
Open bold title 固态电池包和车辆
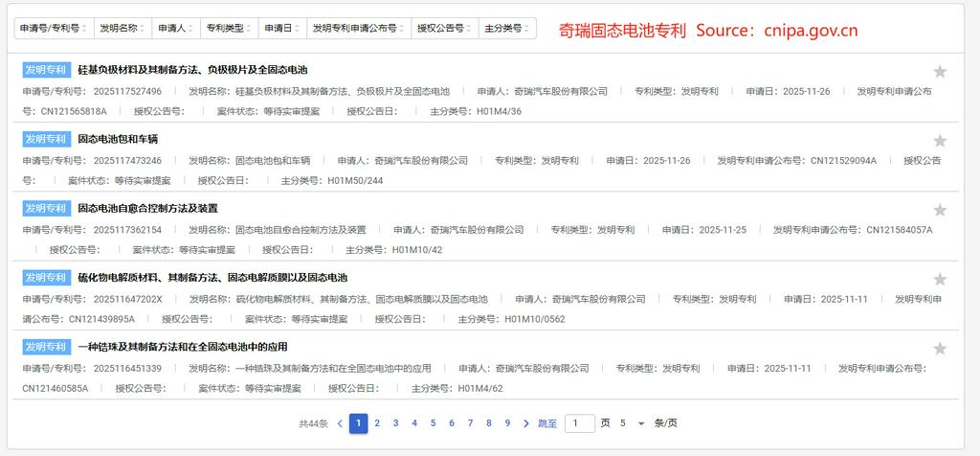tap(118, 139)
